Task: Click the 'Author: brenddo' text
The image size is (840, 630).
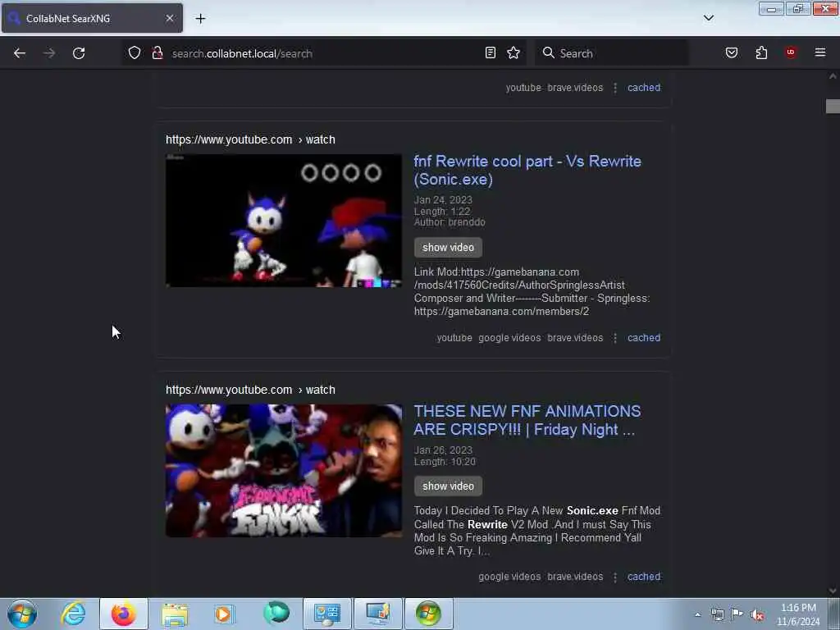Action: (450, 222)
